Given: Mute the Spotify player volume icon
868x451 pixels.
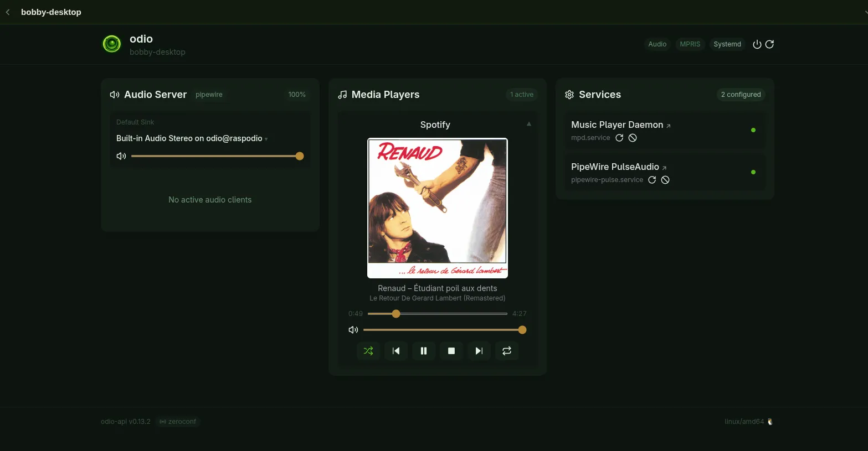Looking at the screenshot, I should (x=353, y=330).
